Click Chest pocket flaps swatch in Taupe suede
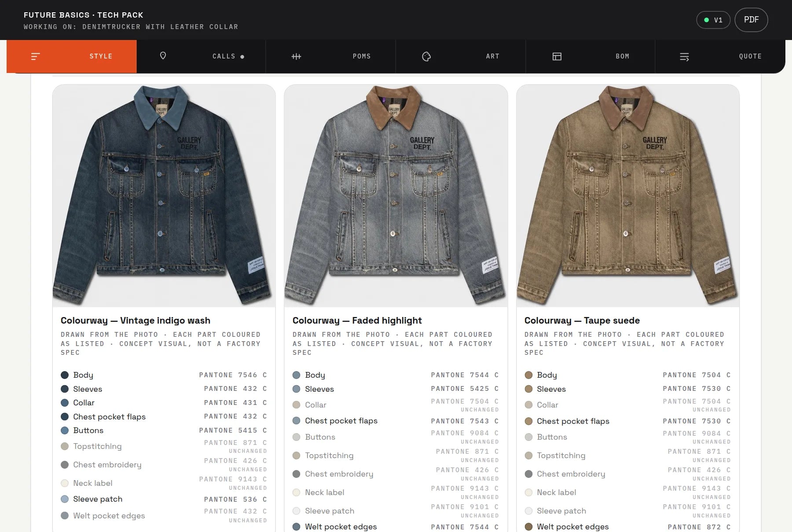 tap(528, 421)
